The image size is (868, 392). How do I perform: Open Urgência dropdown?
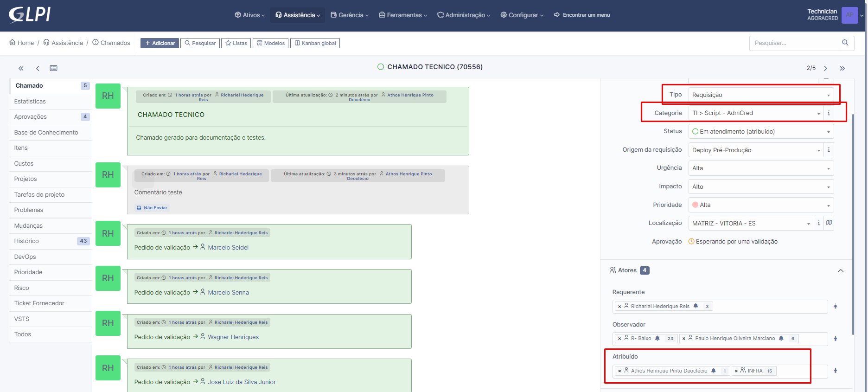761,168
